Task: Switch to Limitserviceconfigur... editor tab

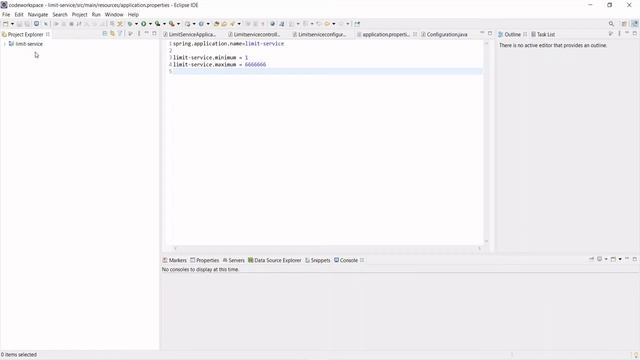Action: (319, 34)
